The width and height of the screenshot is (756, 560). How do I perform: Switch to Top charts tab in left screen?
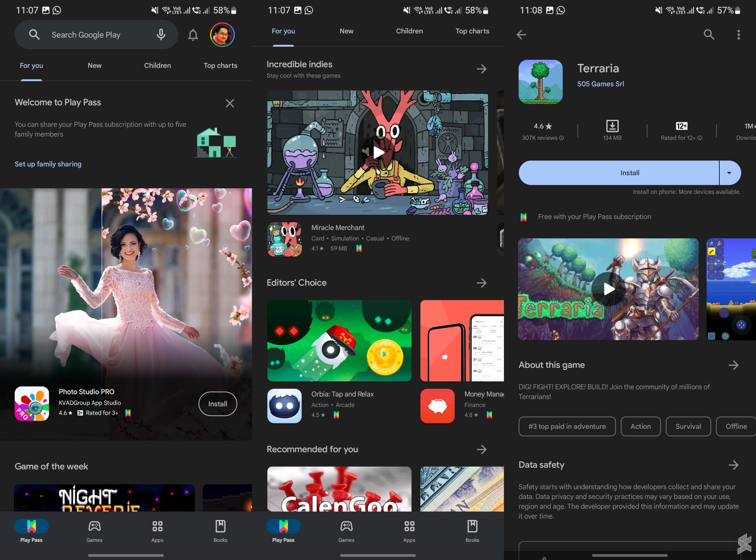[220, 65]
